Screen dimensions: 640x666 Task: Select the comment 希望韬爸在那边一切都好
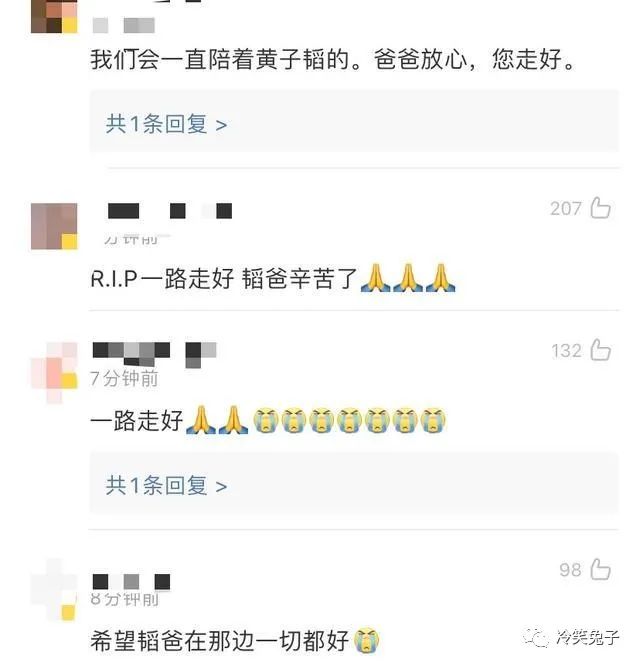pos(234,641)
